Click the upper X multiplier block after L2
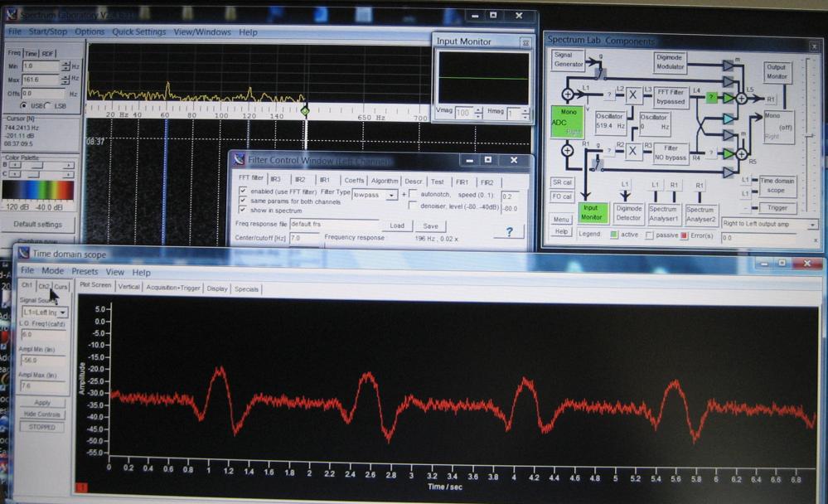Viewport: 828px width, 504px height. (x=632, y=95)
